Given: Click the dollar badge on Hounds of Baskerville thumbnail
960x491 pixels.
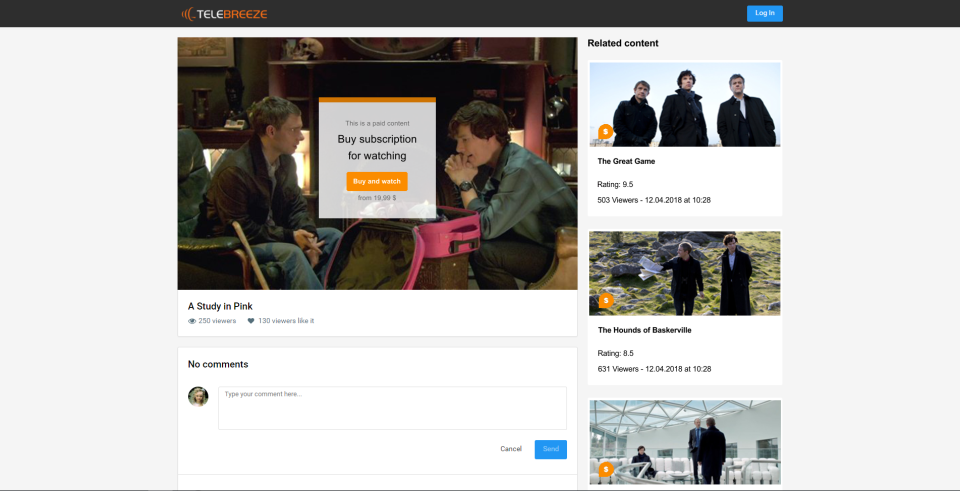Looking at the screenshot, I should 606,301.
